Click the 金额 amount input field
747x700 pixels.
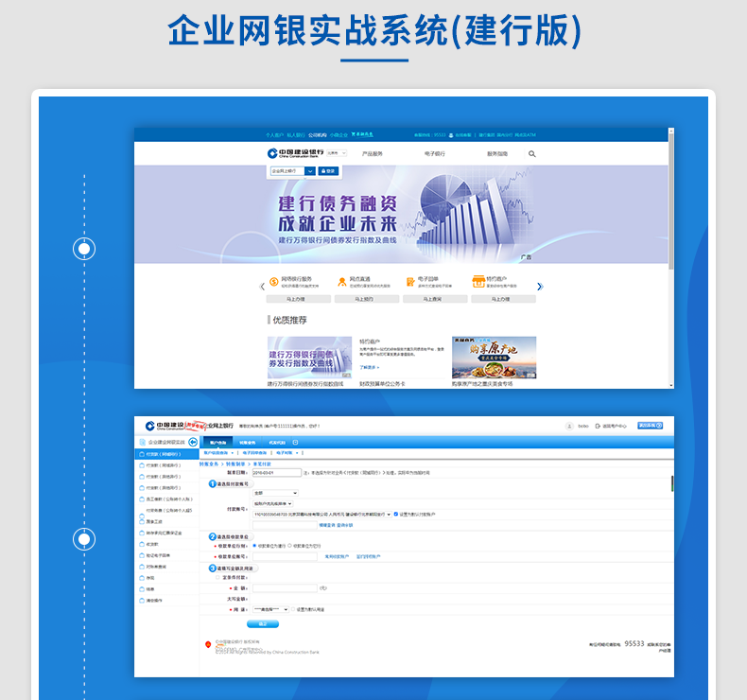click(x=285, y=588)
